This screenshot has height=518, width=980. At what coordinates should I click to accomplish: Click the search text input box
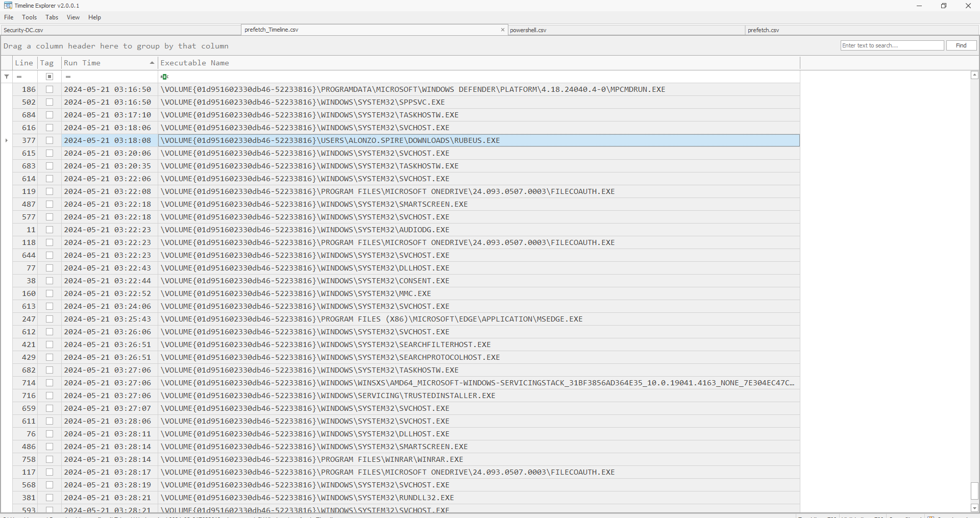coord(892,45)
